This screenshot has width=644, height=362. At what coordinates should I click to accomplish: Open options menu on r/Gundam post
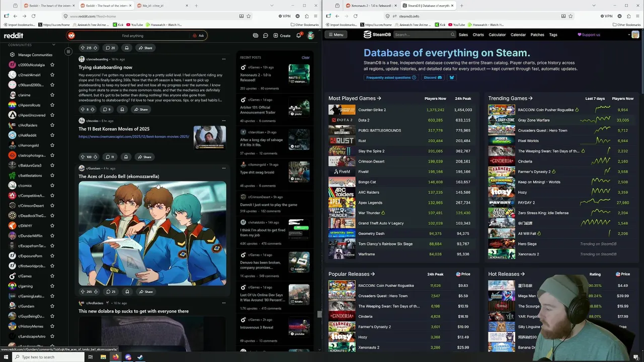pos(224,168)
